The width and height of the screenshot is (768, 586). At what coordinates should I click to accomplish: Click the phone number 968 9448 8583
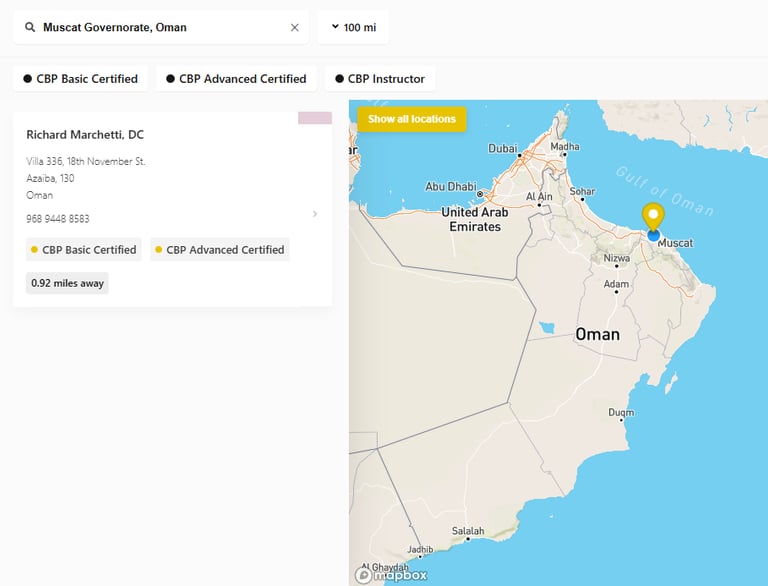point(58,219)
